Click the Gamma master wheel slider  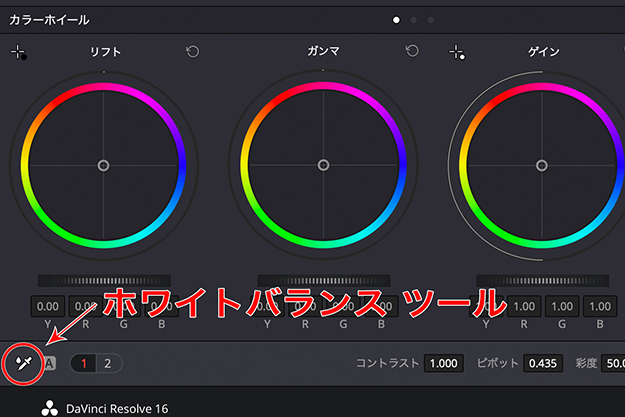coord(322,281)
